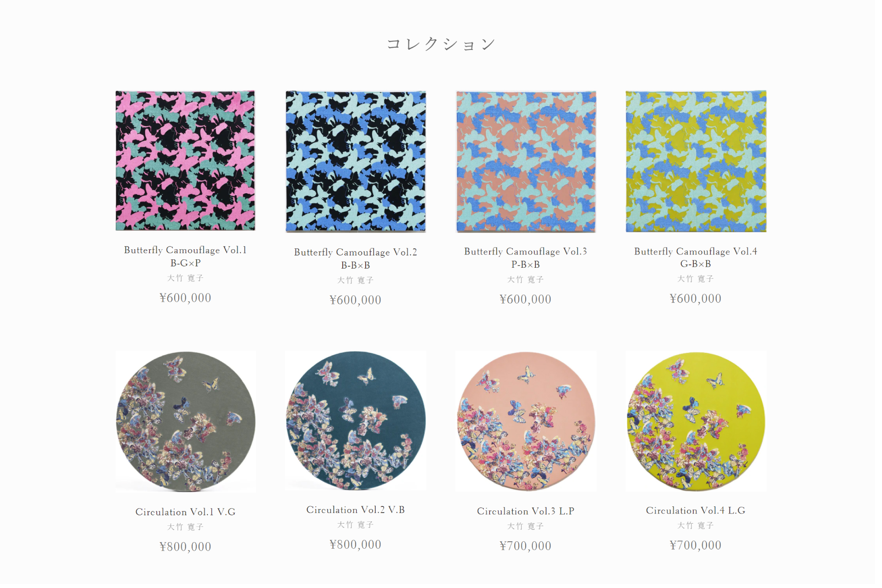The height and width of the screenshot is (588, 882).
Task: Click the Circulation Vol.2 V.B title
Action: click(355, 509)
